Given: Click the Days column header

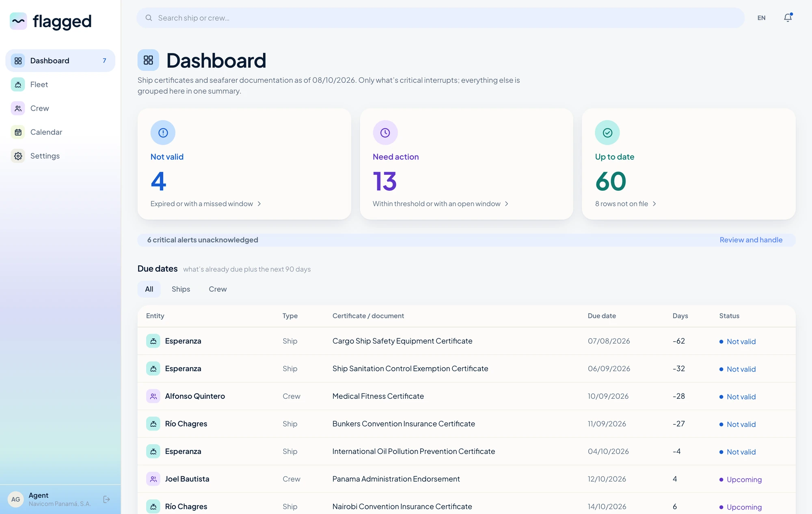Looking at the screenshot, I should 680,316.
